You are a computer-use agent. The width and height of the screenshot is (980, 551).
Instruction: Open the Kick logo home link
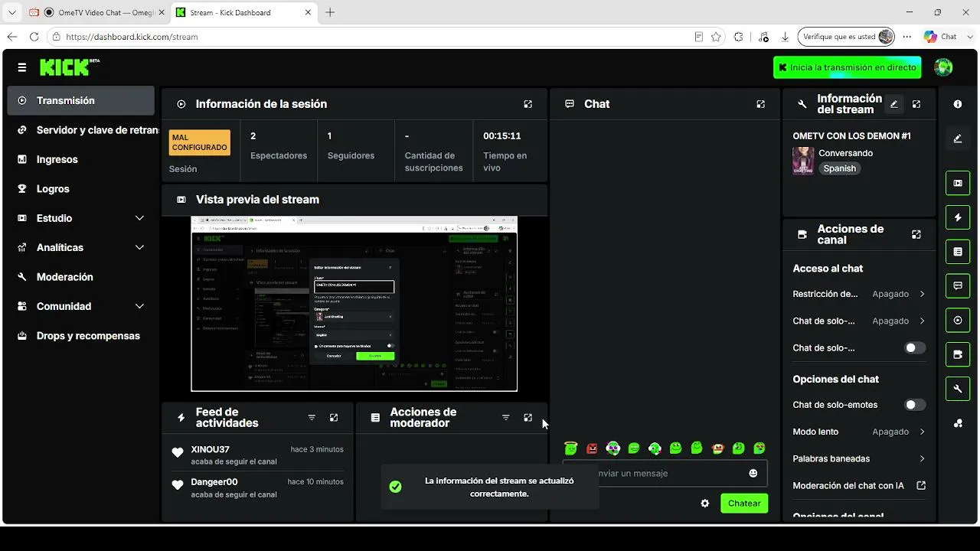(70, 67)
